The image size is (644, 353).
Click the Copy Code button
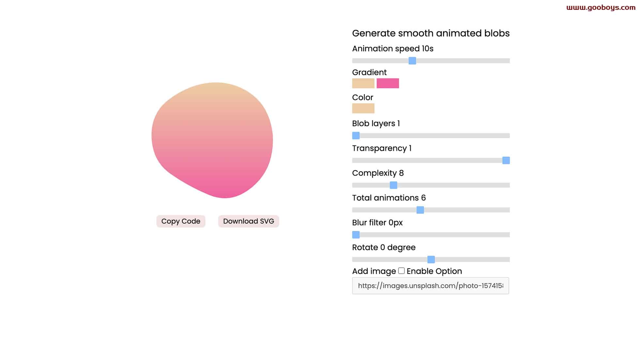(181, 221)
